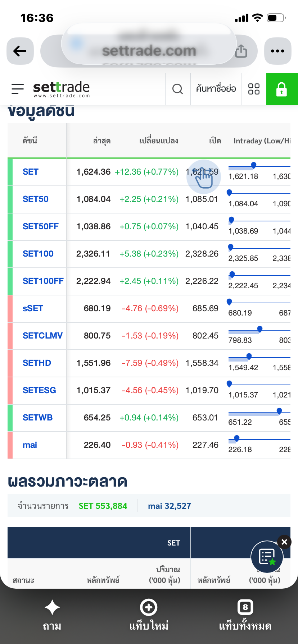Image resolution: width=298 pixels, height=644 pixels.
Task: Select SET100 open value 2,328.26
Action: (x=202, y=254)
